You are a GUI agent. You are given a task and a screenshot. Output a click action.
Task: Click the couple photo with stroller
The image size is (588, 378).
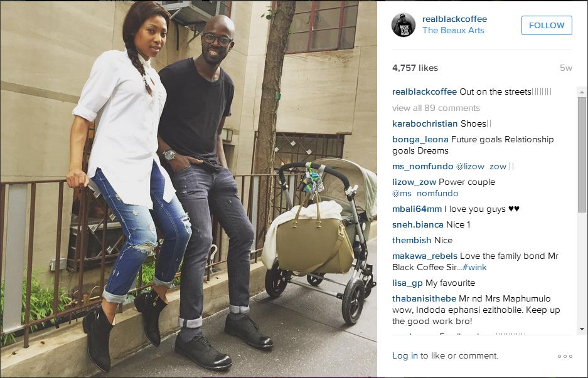tap(189, 189)
